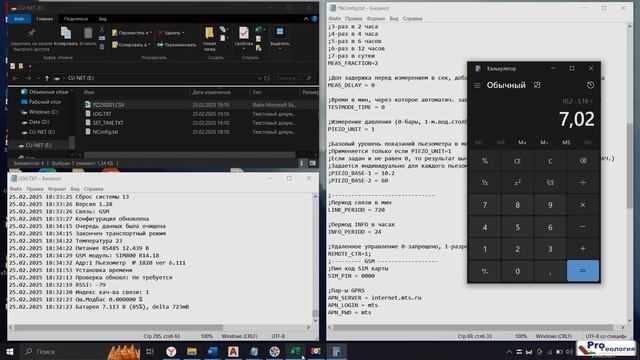Image resolution: width=640 pixels, height=360 pixels.
Task: Go back in Explorer navigation
Action: click(16, 78)
